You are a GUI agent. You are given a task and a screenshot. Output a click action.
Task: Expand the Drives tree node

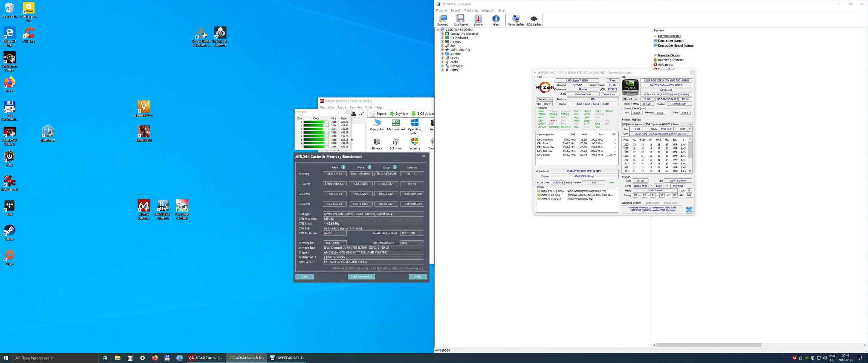(442, 58)
